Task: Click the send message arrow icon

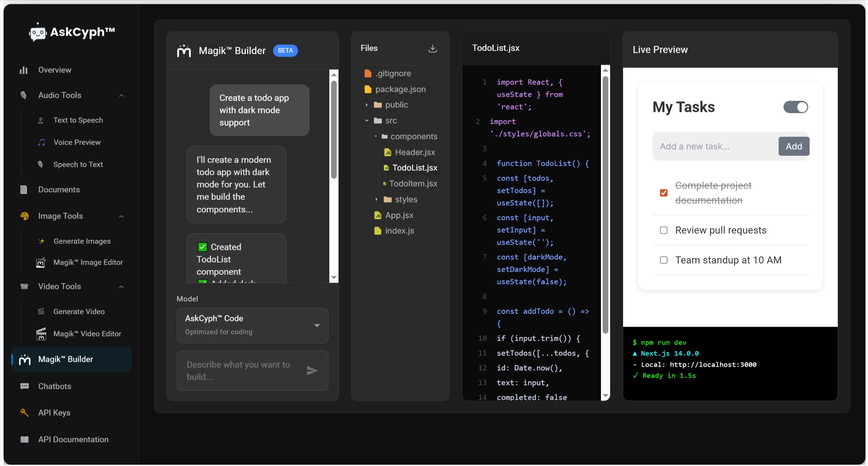Action: [x=312, y=371]
